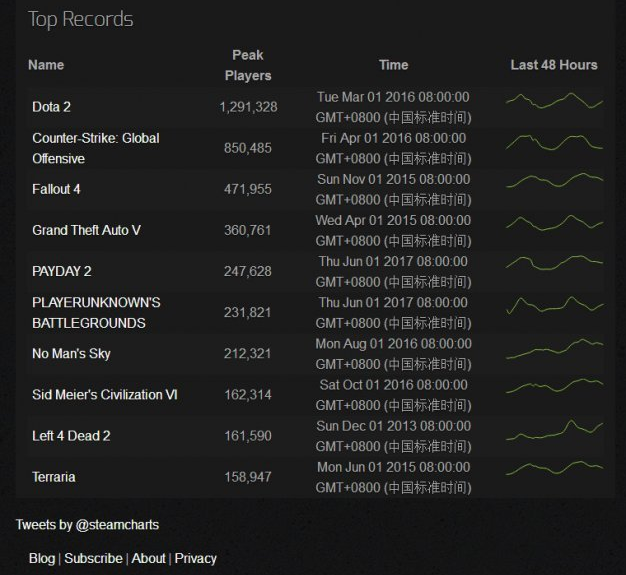
Task: Open the Left 4 Dead 2 link
Action: point(71,436)
